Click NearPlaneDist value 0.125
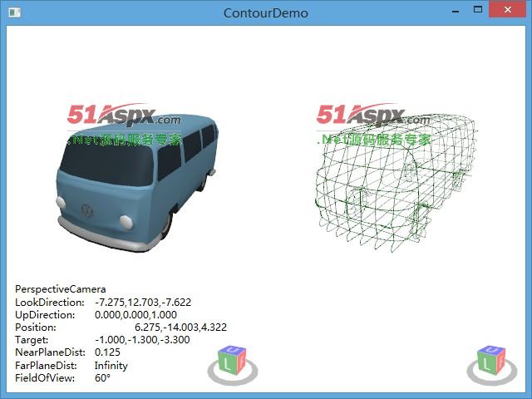The width and height of the screenshot is (532, 399). (x=107, y=352)
